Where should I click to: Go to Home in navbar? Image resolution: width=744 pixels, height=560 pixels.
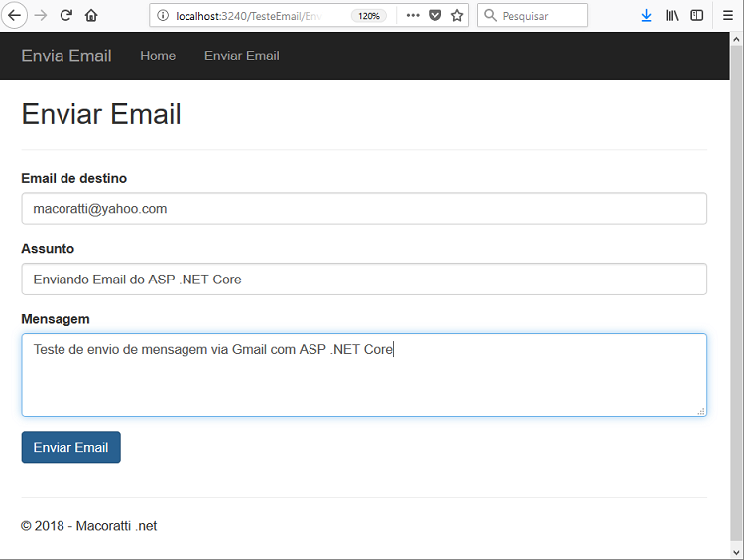click(x=158, y=56)
